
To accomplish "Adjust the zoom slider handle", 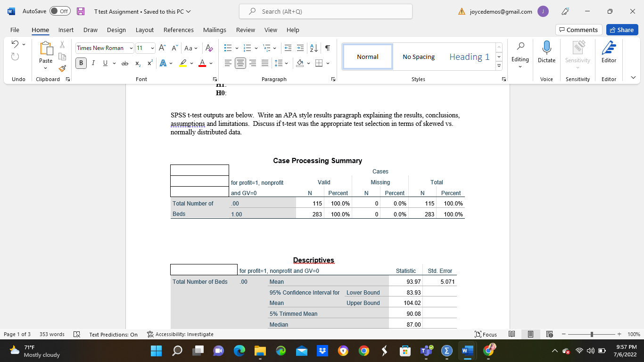I will (x=592, y=334).
